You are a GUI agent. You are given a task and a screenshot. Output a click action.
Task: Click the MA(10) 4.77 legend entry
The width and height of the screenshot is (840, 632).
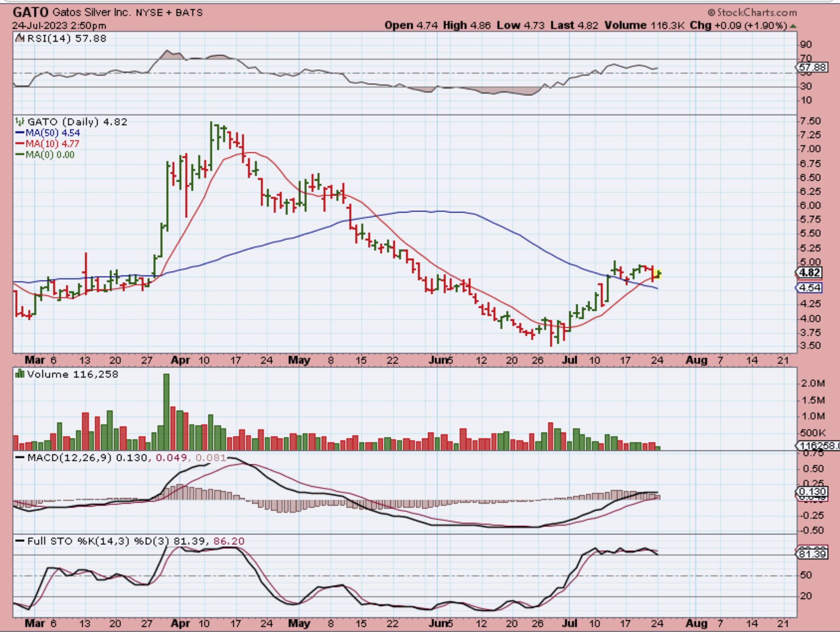pos(47,144)
